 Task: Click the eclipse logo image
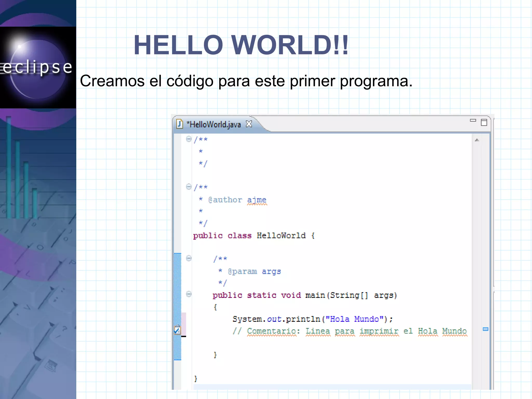pyautogui.click(x=38, y=67)
